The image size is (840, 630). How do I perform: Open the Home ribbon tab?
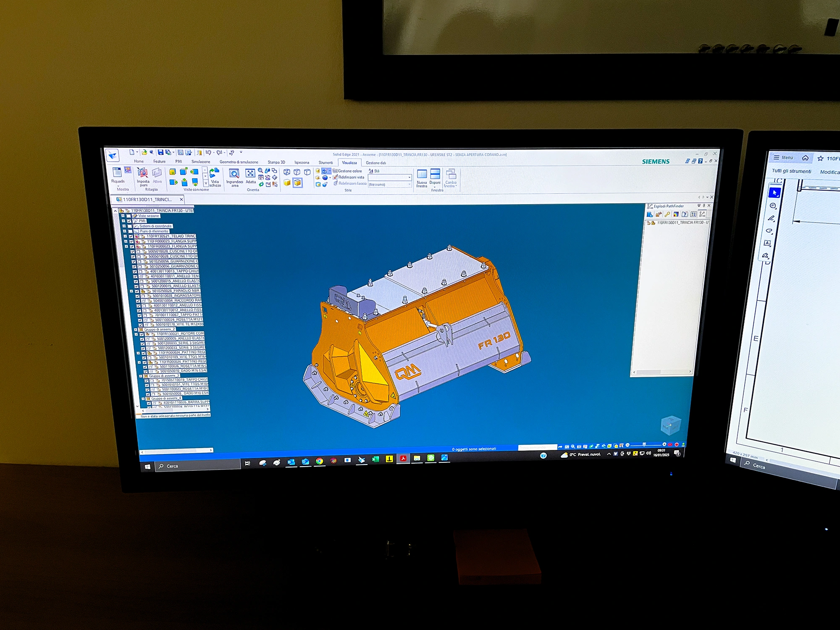point(139,161)
